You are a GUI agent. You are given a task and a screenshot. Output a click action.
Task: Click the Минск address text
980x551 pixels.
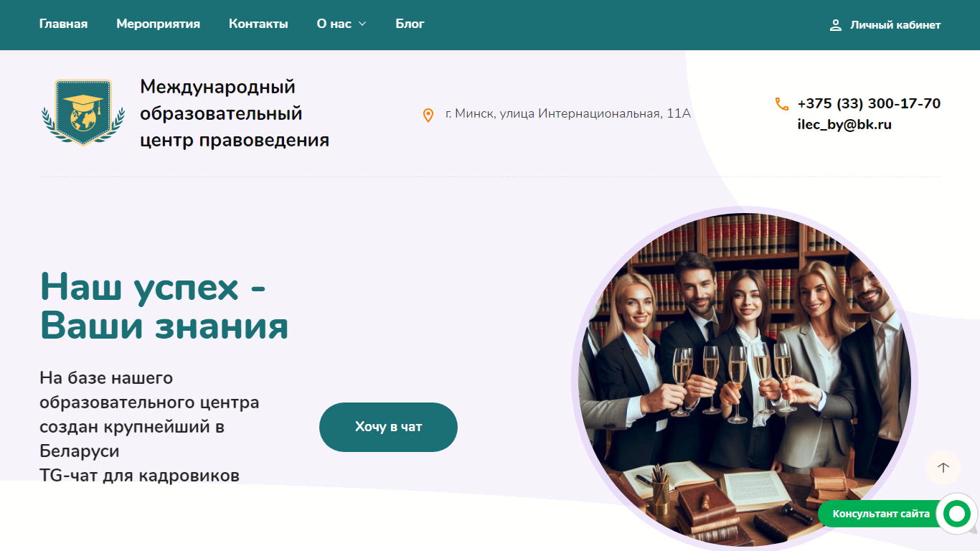(x=567, y=113)
